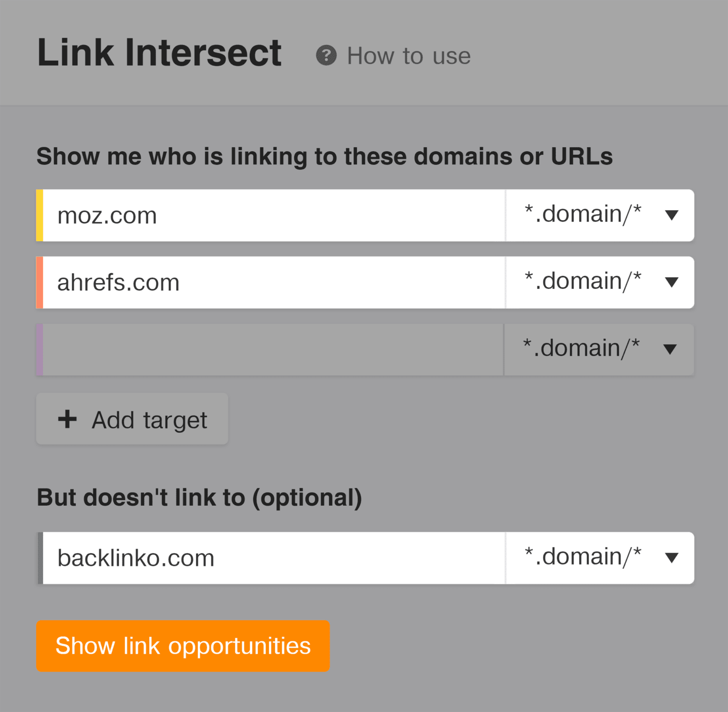Click the Add target button
Viewport: 728px width, 712px height.
tap(132, 419)
